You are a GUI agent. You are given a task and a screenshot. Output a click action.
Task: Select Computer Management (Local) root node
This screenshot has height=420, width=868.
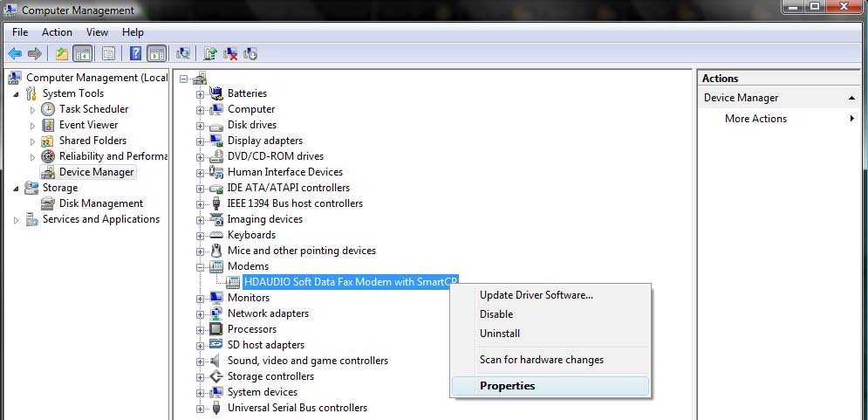(x=97, y=78)
